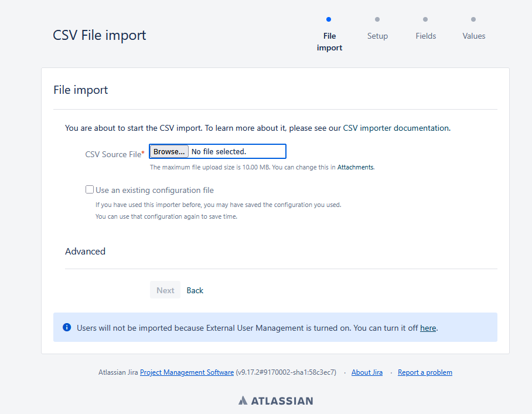The image size is (532, 414).
Task: Click 'You can use that configuration again' text
Action: click(x=166, y=216)
